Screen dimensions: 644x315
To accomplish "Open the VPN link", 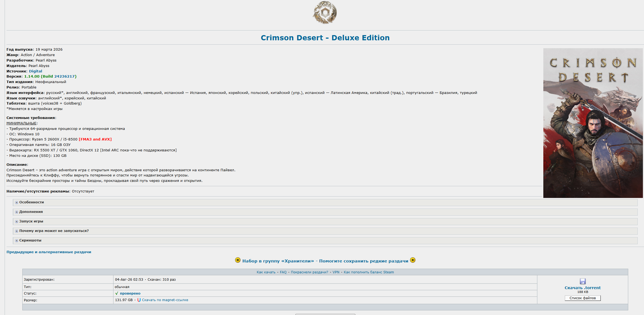I will [336, 272].
